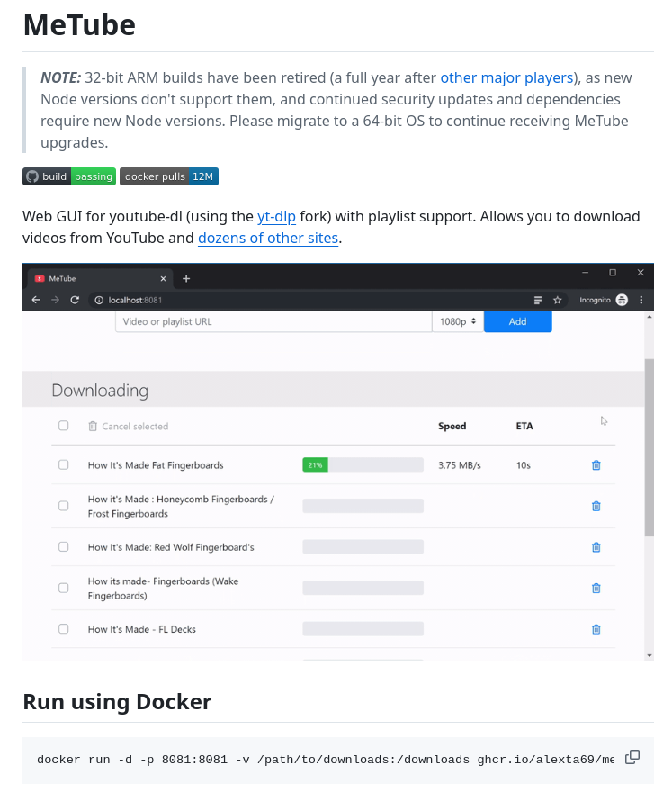Viewport: 672px width, 793px height.
Task: Click the browser back arrow
Action: [36, 300]
